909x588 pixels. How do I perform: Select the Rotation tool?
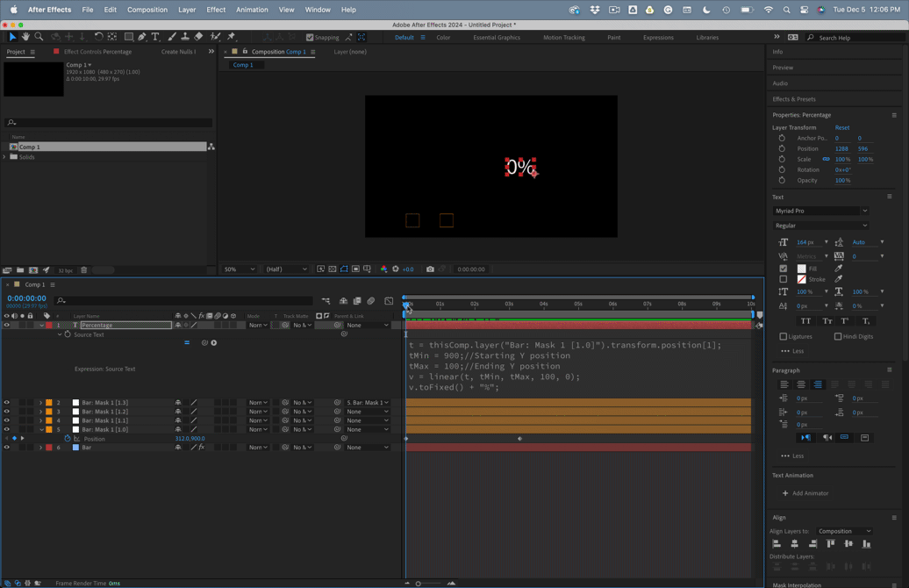(x=98, y=37)
